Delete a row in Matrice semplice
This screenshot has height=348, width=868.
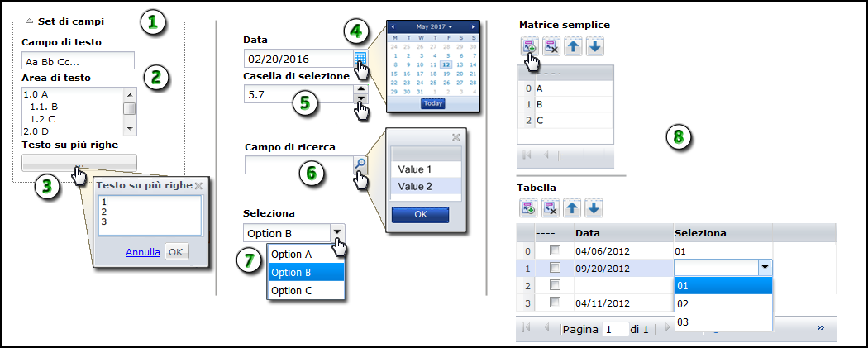[551, 47]
